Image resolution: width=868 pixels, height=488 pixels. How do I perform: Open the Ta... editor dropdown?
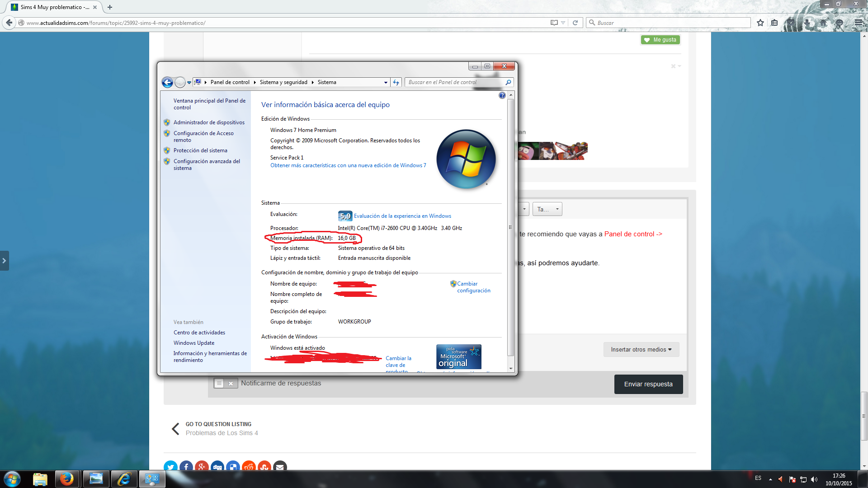pyautogui.click(x=547, y=209)
